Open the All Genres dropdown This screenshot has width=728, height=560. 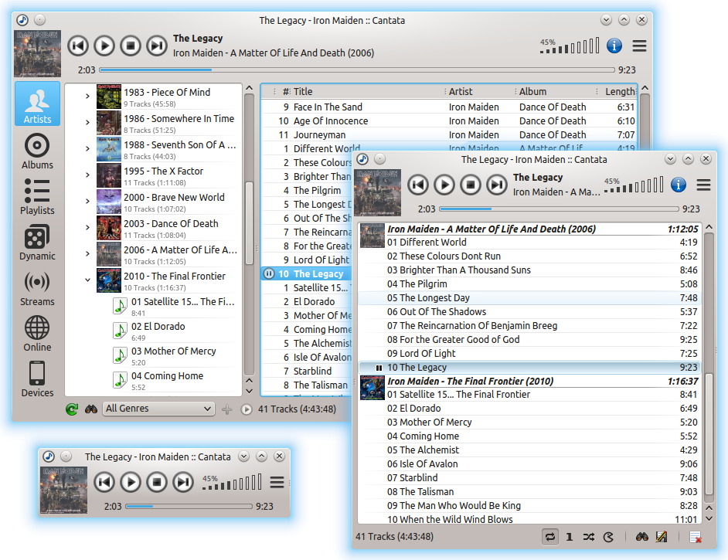pyautogui.click(x=158, y=408)
